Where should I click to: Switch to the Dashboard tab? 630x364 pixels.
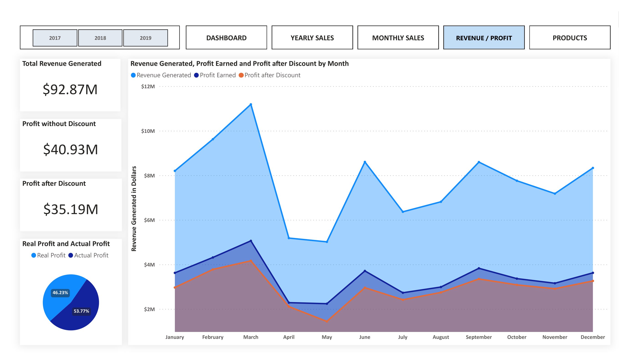[226, 38]
